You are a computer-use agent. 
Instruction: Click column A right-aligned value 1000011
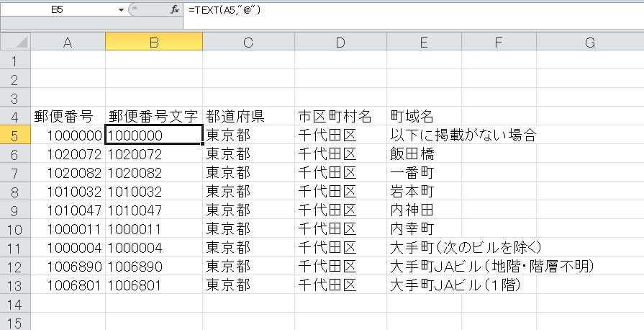(68, 229)
